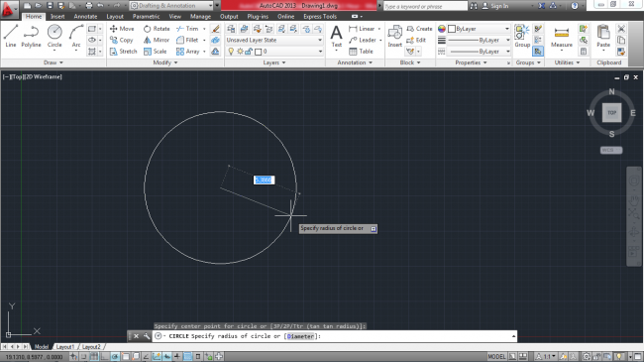Add a Linear dimension
The image size is (644, 362).
pyautogui.click(x=362, y=29)
